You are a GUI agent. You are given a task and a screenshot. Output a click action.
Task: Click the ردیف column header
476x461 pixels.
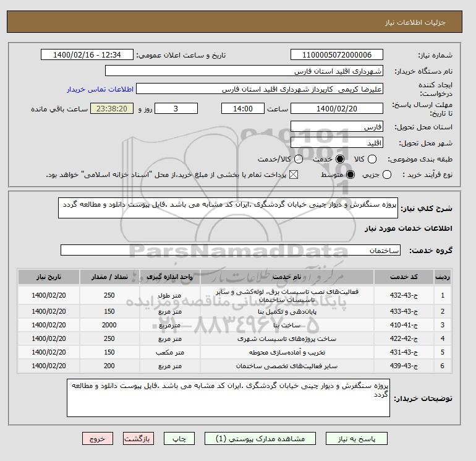click(443, 277)
